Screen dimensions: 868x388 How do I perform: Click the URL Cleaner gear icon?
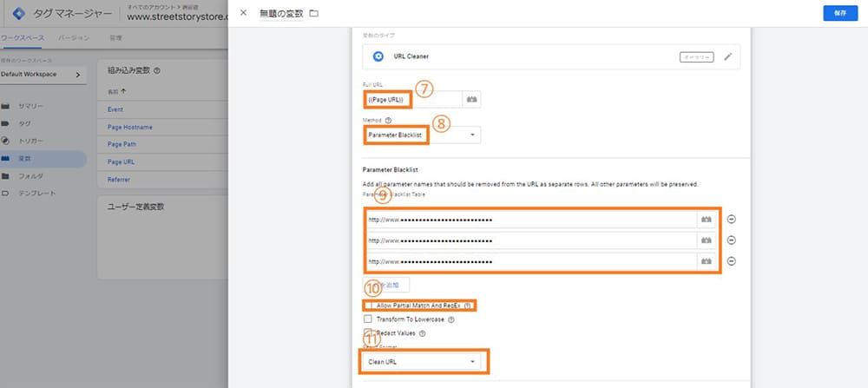378,56
